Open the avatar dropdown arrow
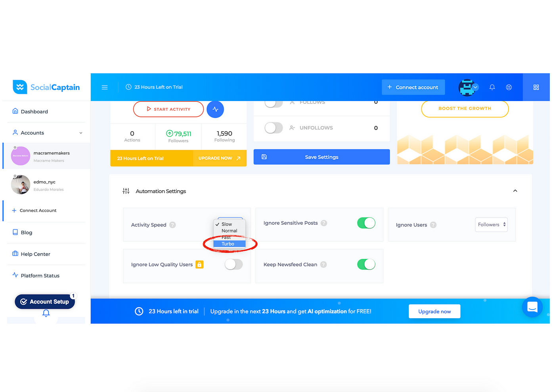The height and width of the screenshot is (392, 555). click(x=475, y=87)
